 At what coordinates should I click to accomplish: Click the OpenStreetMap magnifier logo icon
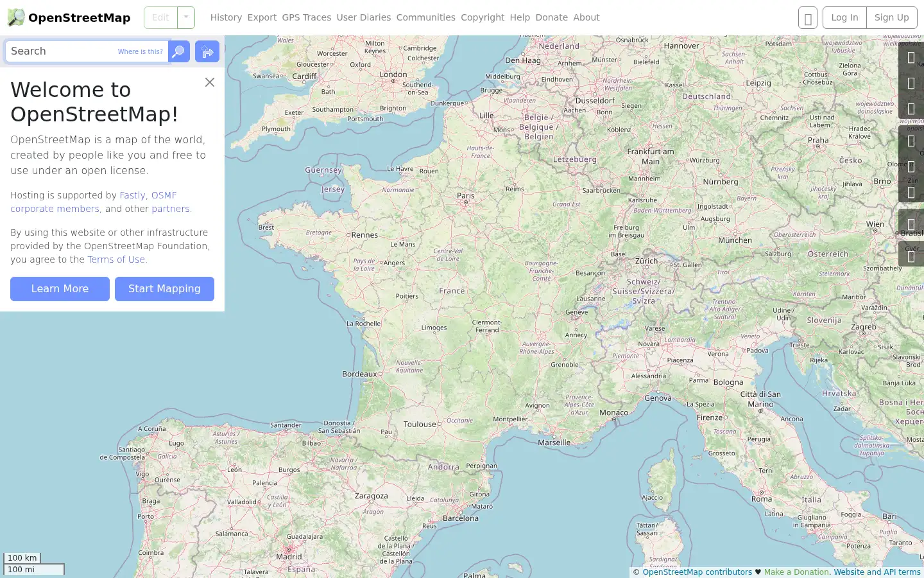16,17
